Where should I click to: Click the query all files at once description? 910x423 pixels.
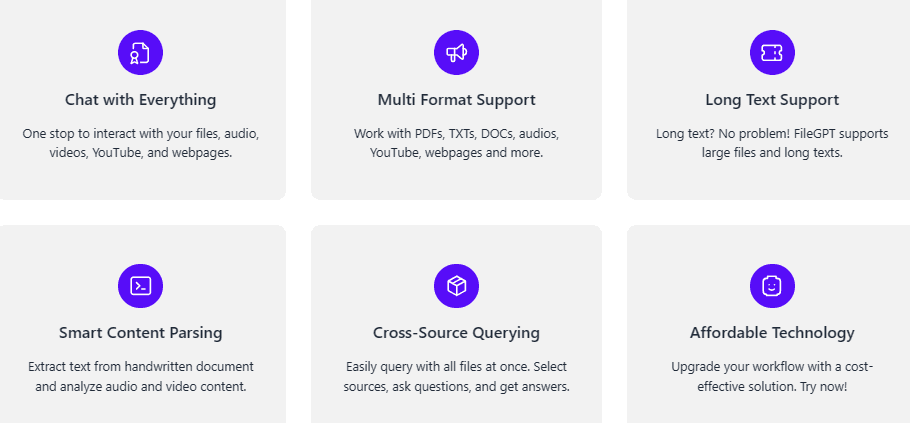point(456,377)
